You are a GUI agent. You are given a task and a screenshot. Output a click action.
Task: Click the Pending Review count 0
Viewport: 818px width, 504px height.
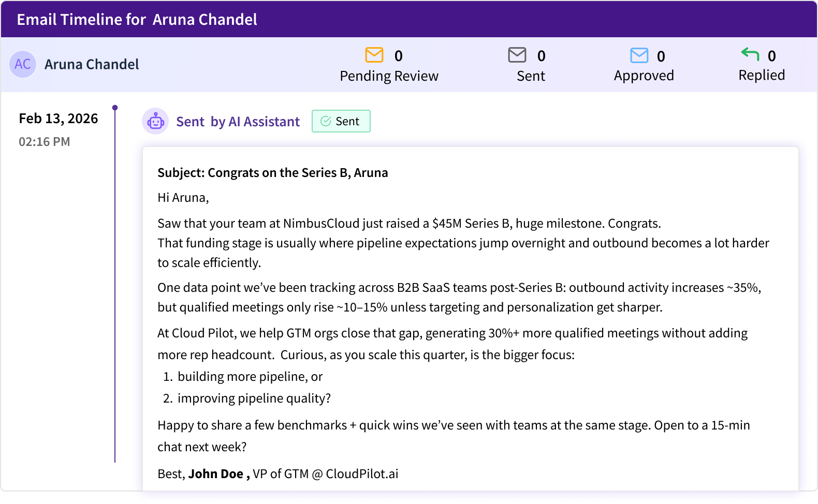click(x=399, y=56)
